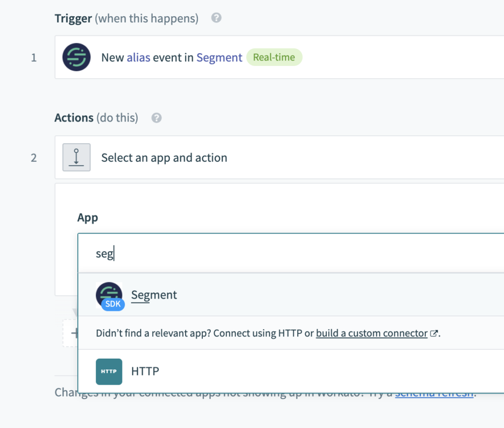Select step number 2 in the recipe
This screenshot has width=504, height=428.
[x=33, y=158]
